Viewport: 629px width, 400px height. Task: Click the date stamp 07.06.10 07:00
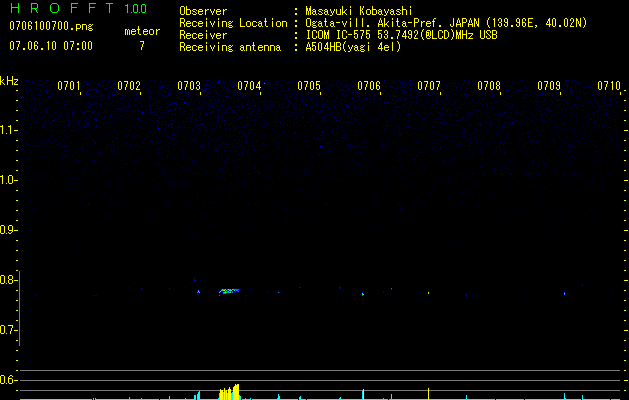click(51, 46)
